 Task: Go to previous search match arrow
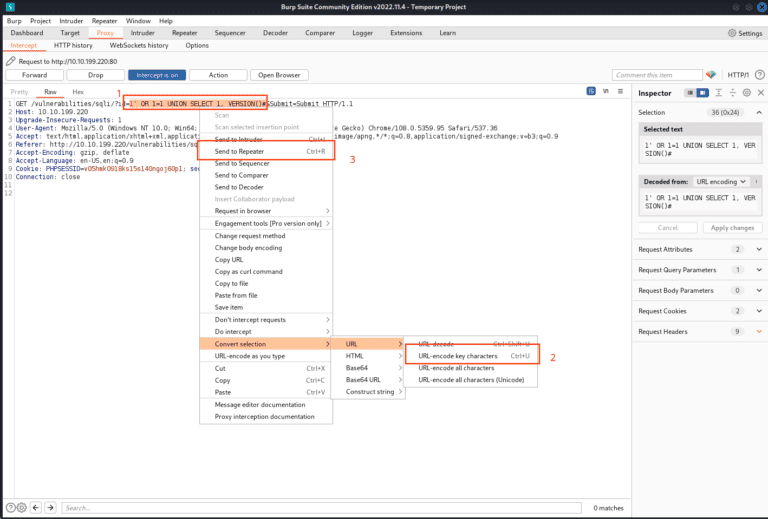(38, 508)
